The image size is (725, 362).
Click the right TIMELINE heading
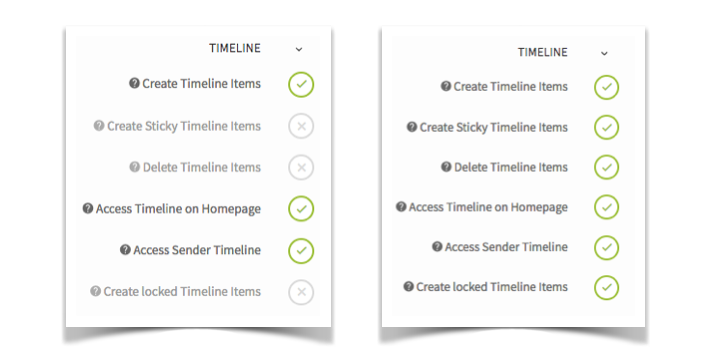pos(543,52)
